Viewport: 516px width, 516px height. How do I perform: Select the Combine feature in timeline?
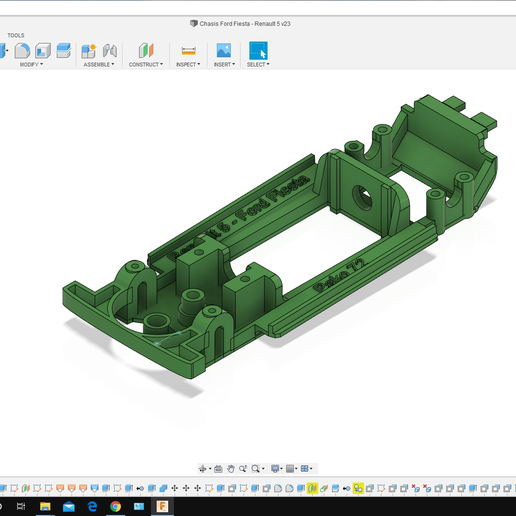click(163, 488)
